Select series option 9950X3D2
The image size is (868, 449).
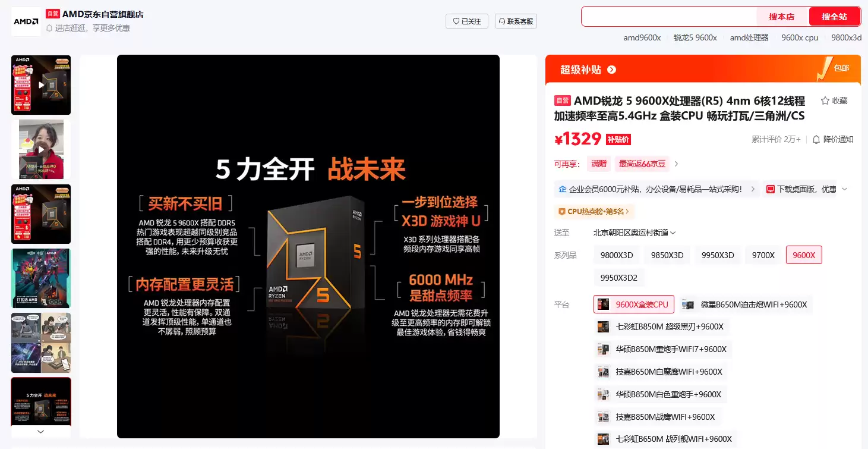(x=619, y=278)
